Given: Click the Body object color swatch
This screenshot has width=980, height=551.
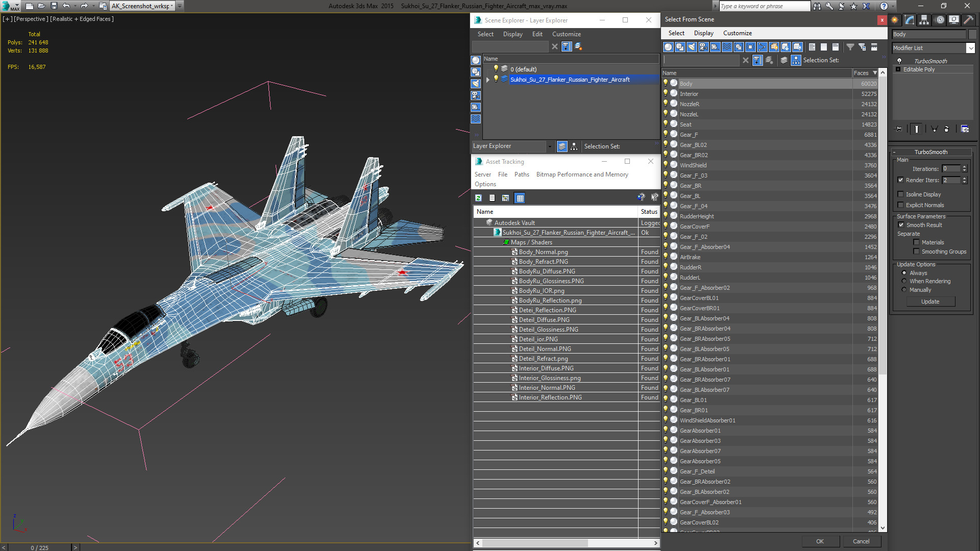Looking at the screenshot, I should click(x=972, y=34).
